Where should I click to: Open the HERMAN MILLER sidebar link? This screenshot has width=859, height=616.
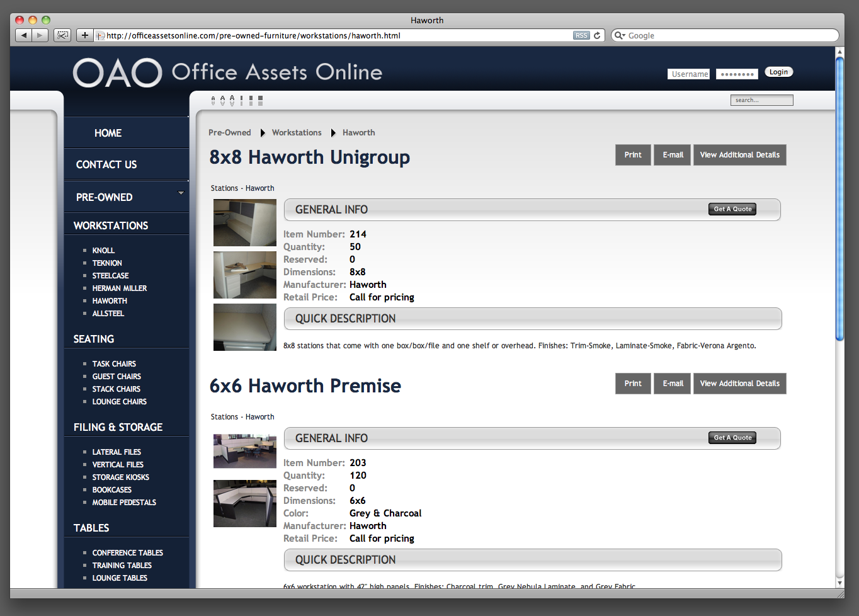(120, 288)
